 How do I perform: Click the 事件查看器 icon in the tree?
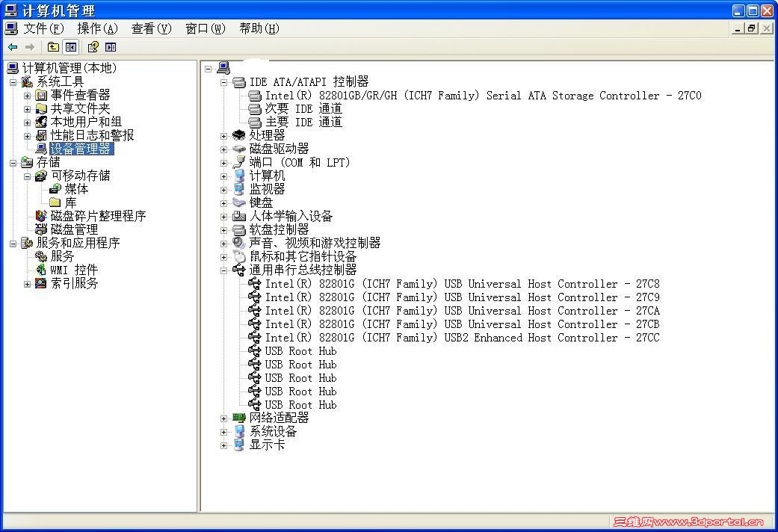pos(41,95)
